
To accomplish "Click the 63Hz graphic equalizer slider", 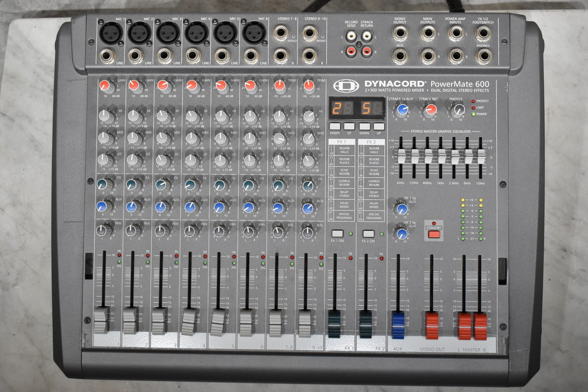I will click(401, 156).
